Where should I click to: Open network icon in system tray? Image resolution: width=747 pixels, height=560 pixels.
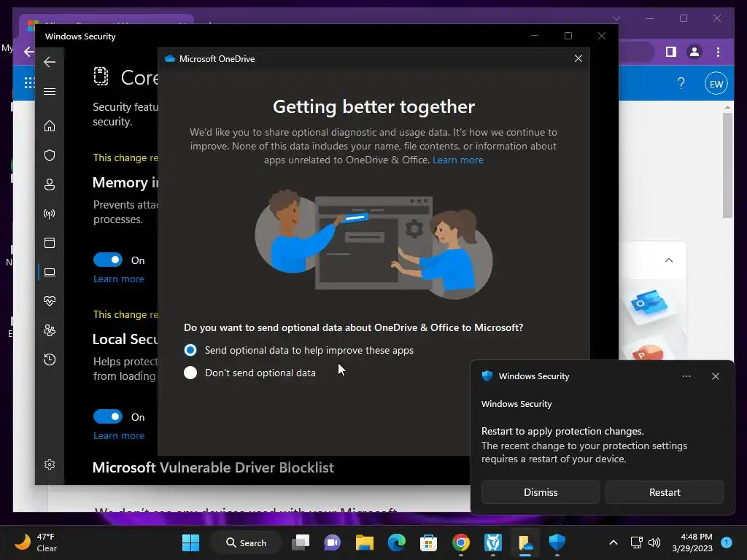[636, 542]
